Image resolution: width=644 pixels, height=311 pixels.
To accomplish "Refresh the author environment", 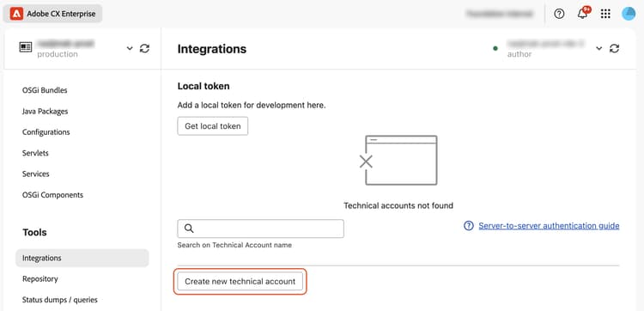I will 614,48.
